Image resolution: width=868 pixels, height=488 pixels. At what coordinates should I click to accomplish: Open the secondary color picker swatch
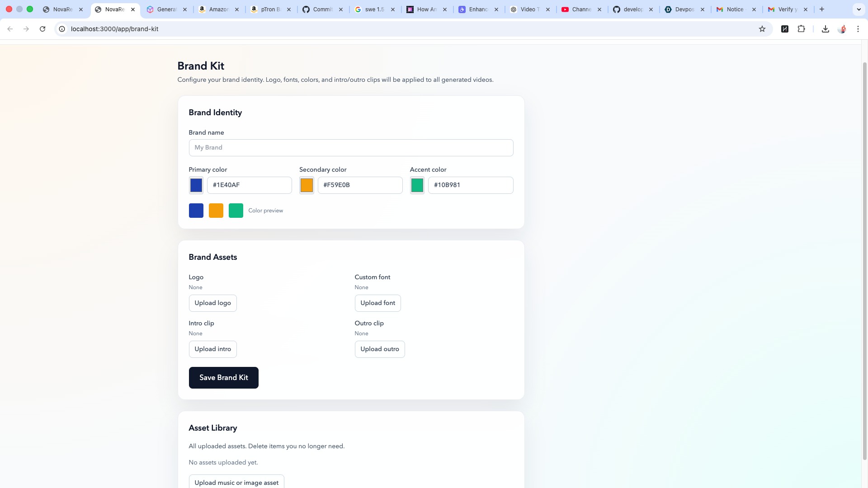pos(307,185)
